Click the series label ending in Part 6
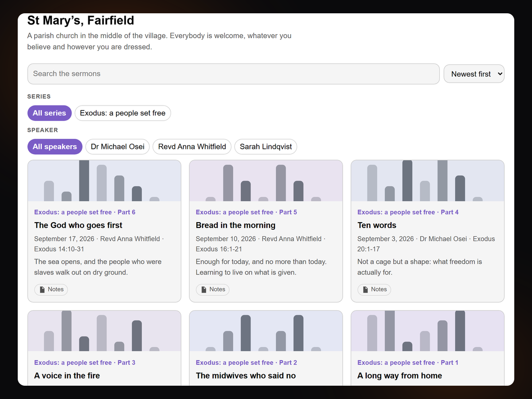The width and height of the screenshot is (532, 399). point(85,212)
